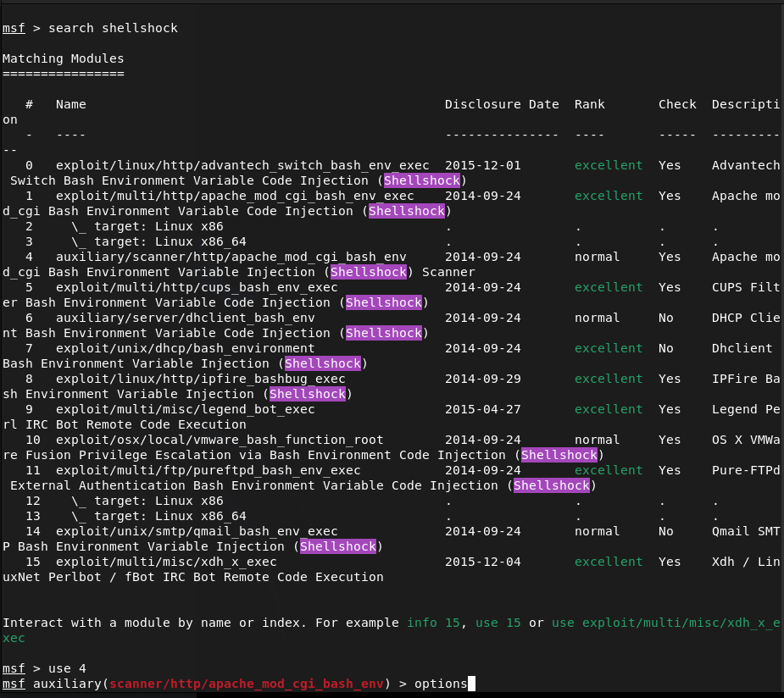This screenshot has height=698, width=784.
Task: Click the cups_bash_env_exec module entry
Action: click(197, 287)
